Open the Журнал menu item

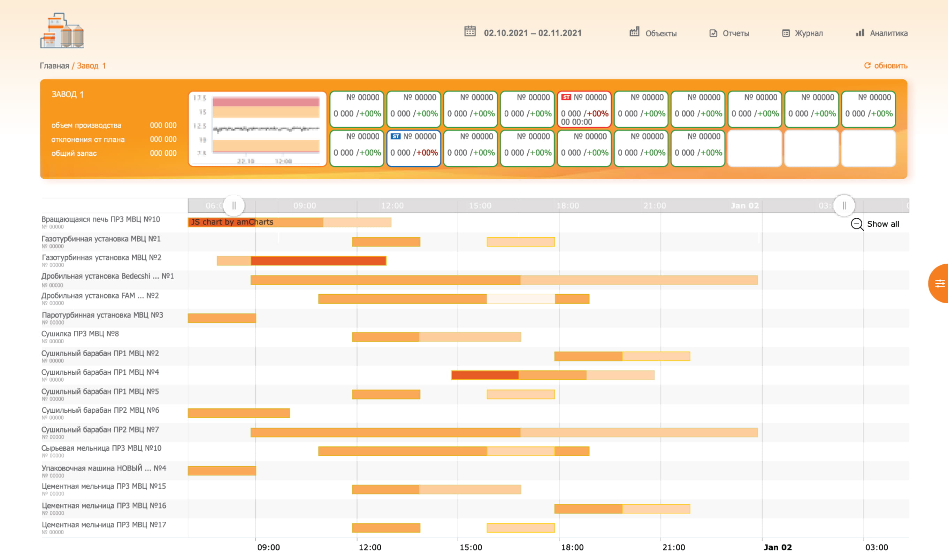click(808, 33)
